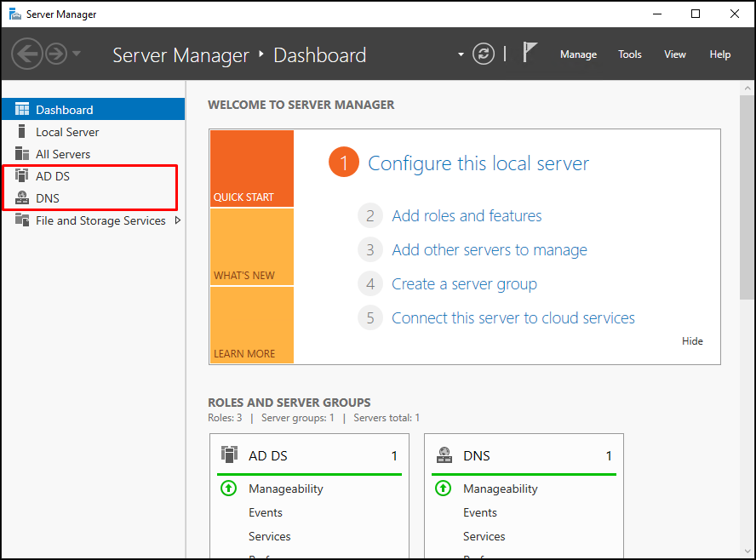This screenshot has height=560, width=756.
Task: Click the orange number 1 circle
Action: coord(344,163)
